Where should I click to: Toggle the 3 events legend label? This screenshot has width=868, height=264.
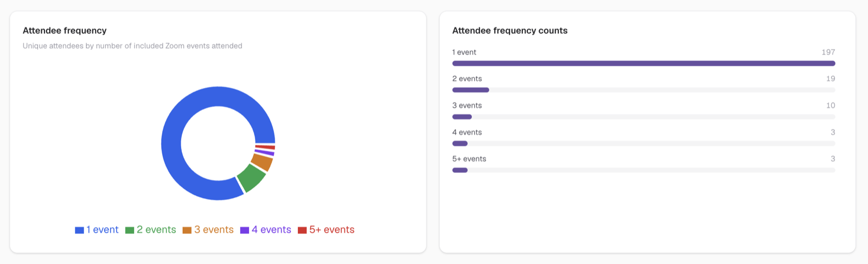(x=214, y=230)
